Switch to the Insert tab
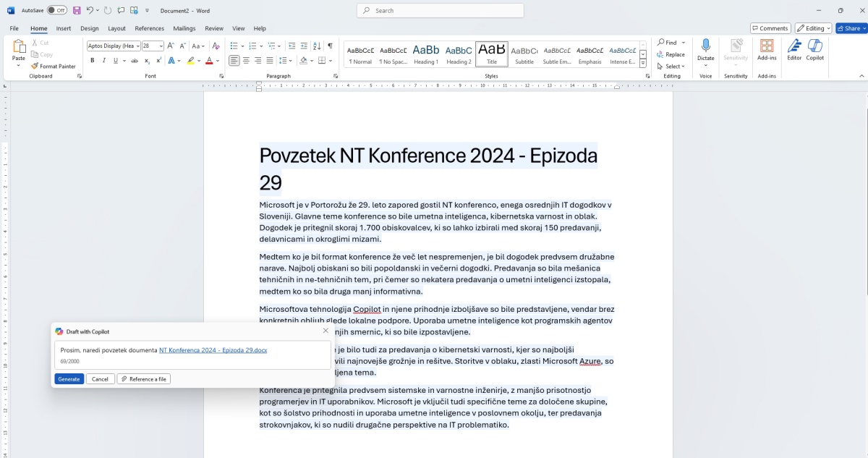The image size is (868, 458). pyautogui.click(x=64, y=28)
